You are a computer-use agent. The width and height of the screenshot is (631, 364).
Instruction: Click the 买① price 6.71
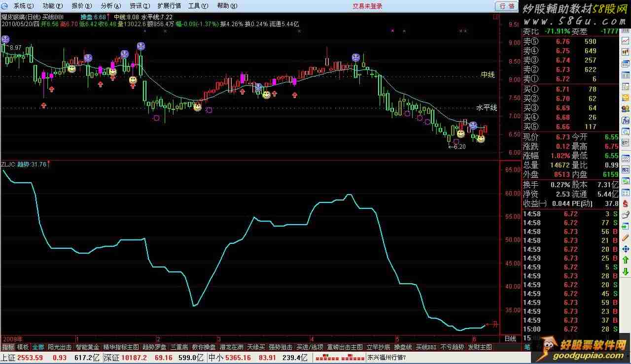click(x=563, y=90)
